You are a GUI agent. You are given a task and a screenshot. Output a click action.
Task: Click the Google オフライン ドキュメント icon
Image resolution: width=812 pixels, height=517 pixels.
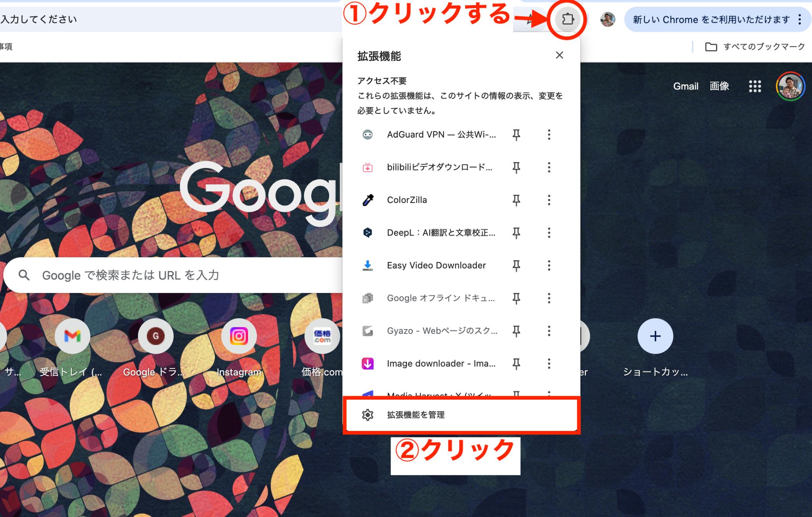tap(368, 298)
